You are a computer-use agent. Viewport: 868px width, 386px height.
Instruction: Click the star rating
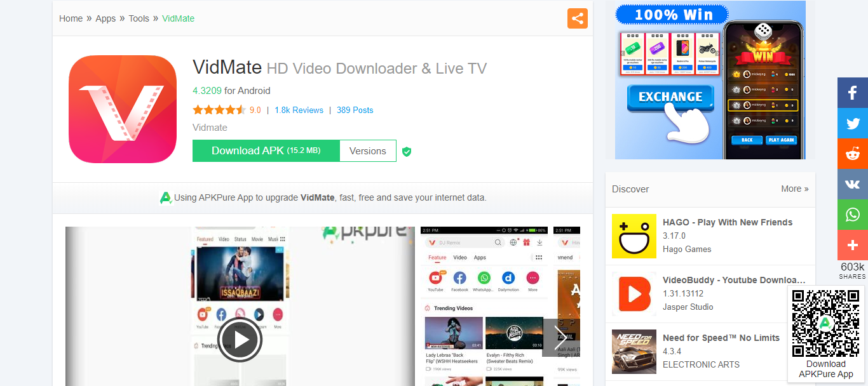click(x=219, y=110)
